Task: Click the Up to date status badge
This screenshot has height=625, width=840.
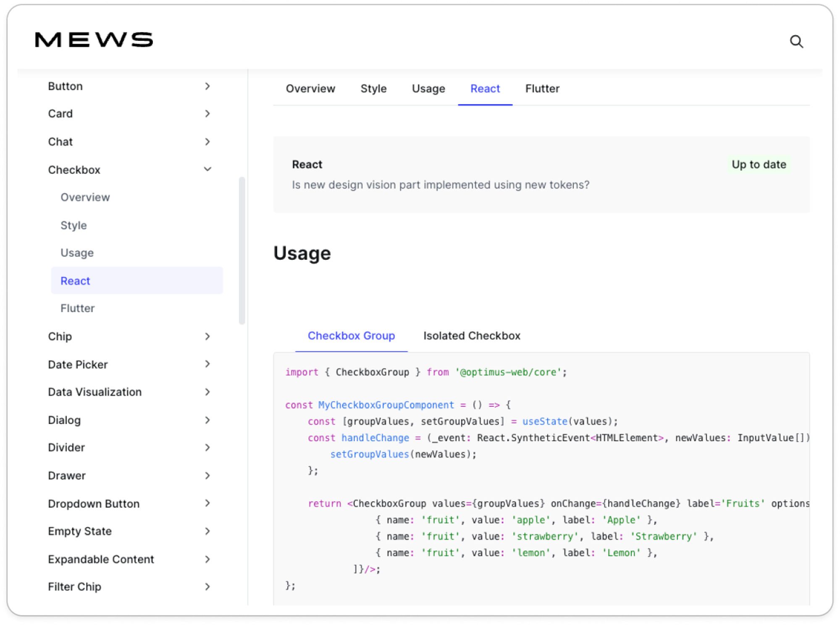Action: point(759,165)
